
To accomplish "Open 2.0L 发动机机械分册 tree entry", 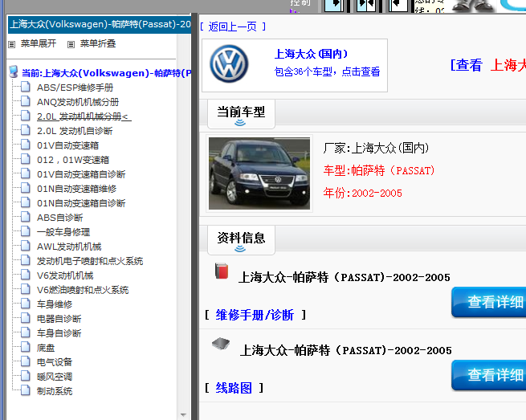I will (x=84, y=116).
